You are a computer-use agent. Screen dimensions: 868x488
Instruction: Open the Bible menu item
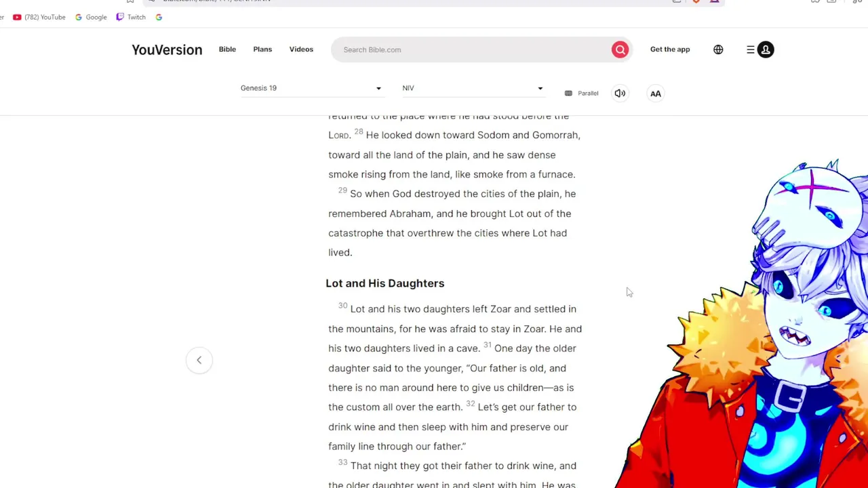[227, 49]
